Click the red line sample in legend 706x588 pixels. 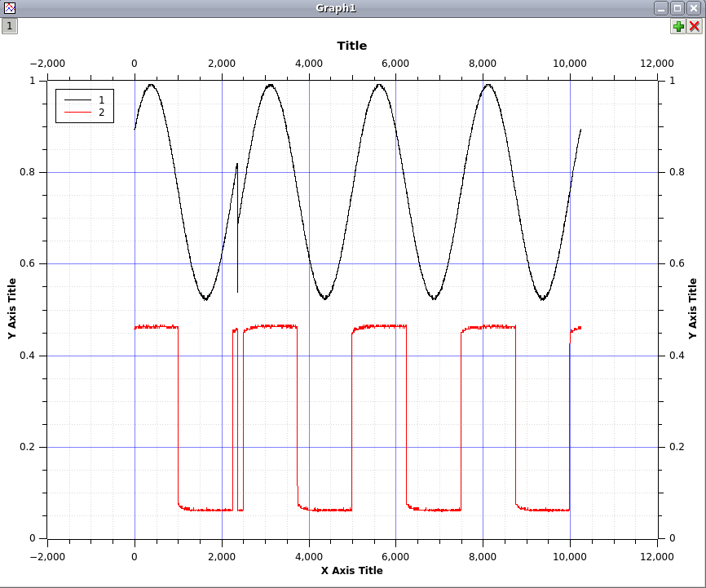(x=78, y=113)
